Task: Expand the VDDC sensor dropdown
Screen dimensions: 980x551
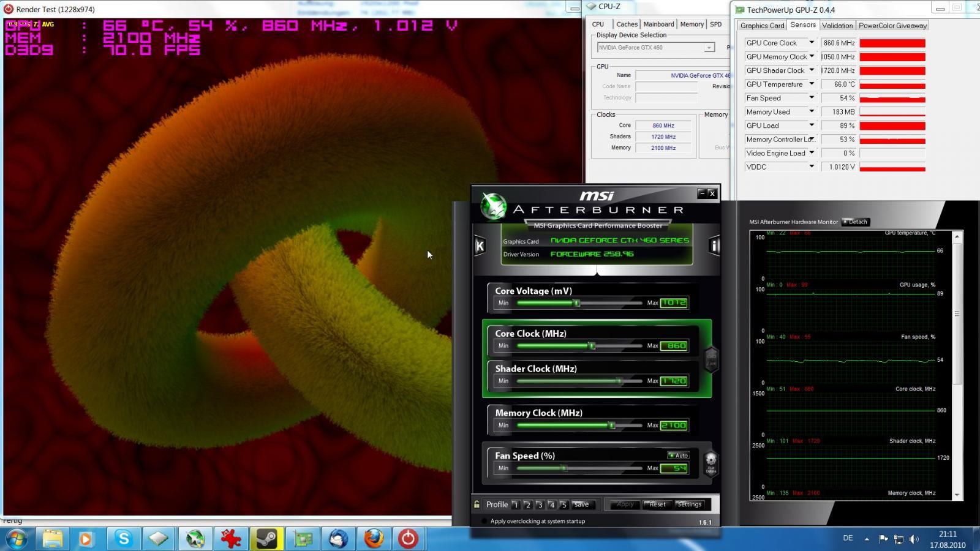Action: (812, 167)
